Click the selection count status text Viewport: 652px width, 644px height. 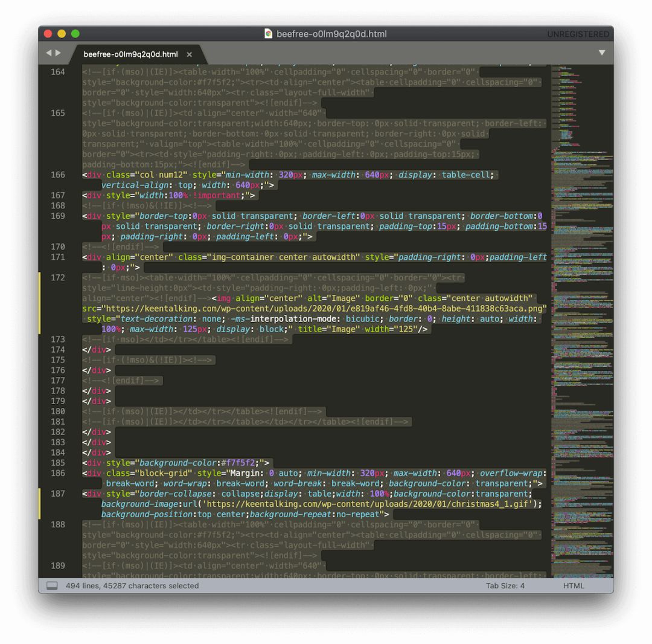pos(132,586)
